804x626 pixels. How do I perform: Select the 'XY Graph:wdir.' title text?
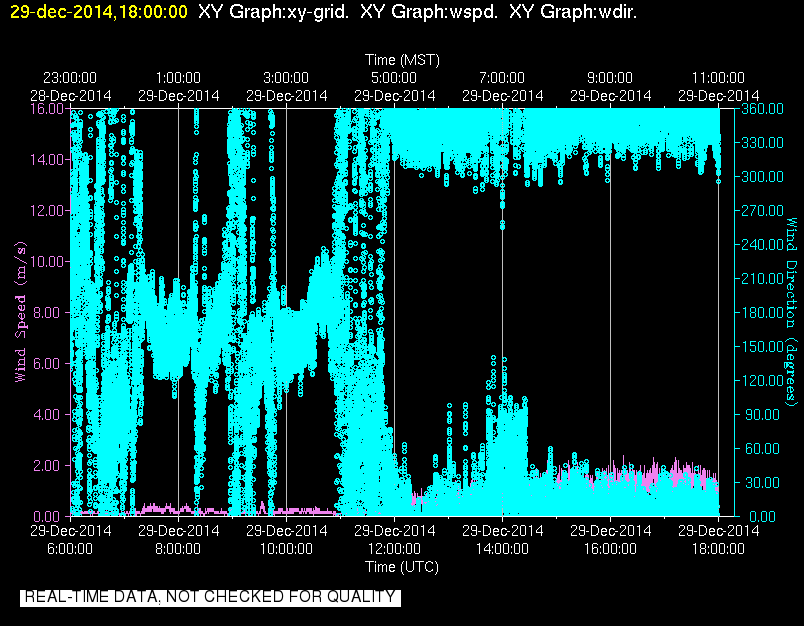click(x=573, y=12)
